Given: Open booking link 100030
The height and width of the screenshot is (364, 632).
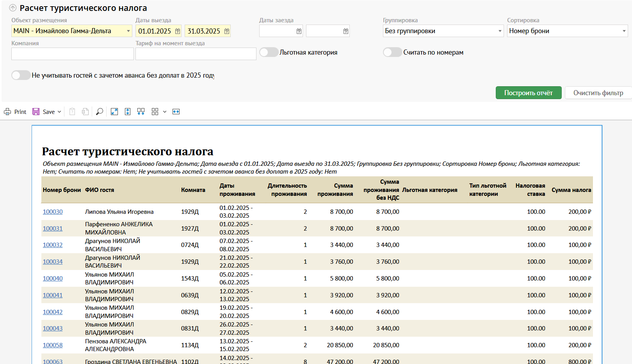Looking at the screenshot, I should coord(53,212).
